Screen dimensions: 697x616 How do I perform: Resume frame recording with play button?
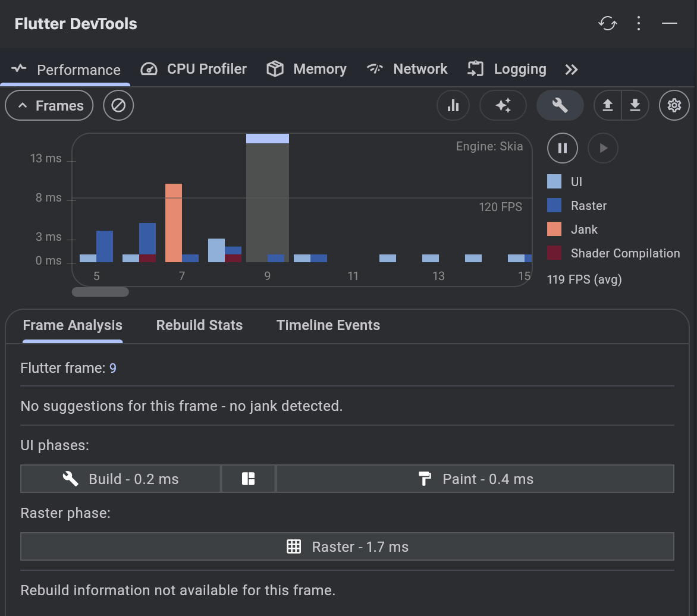(603, 148)
